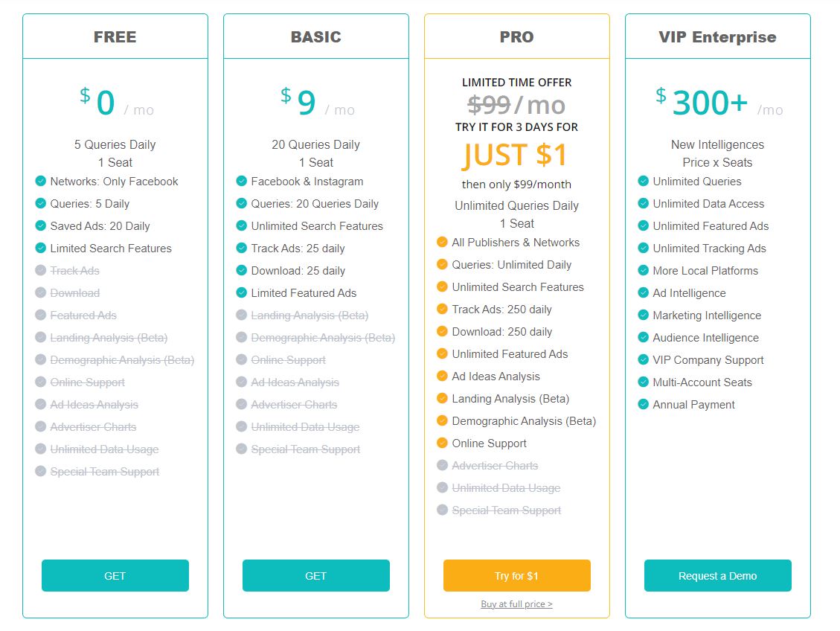
Task: Click the gray dot next to Advertiser Charts in PRO
Action: pyautogui.click(x=442, y=465)
